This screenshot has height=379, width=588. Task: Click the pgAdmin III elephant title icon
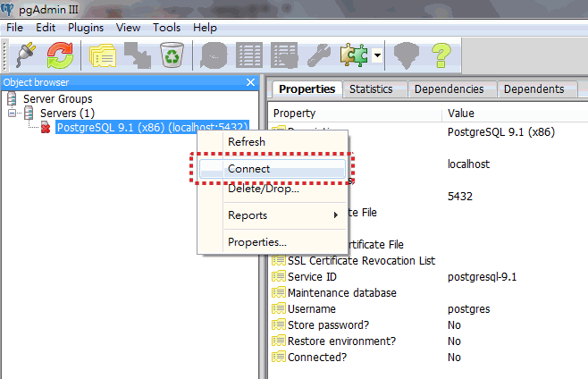point(7,9)
